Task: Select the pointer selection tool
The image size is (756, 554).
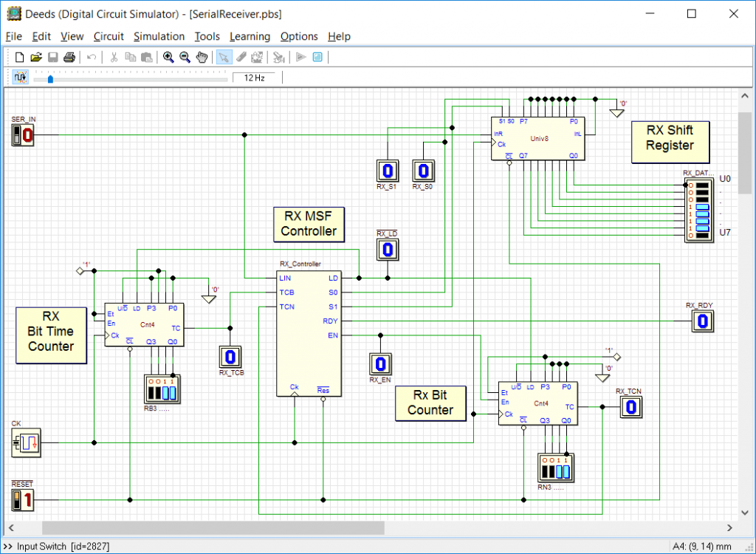Action: [x=224, y=57]
